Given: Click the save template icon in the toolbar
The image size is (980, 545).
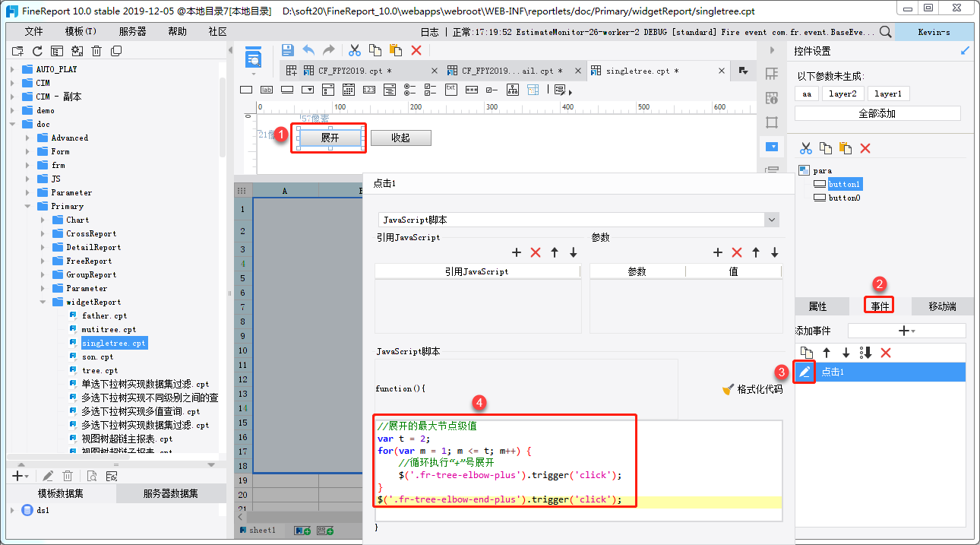Looking at the screenshot, I should (287, 50).
